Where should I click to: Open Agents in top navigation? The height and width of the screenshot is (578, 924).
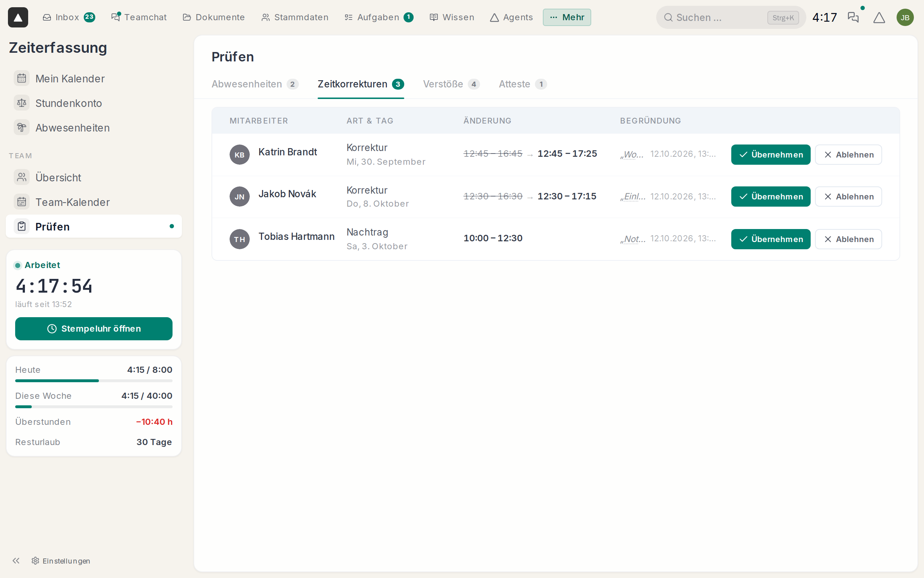click(511, 17)
